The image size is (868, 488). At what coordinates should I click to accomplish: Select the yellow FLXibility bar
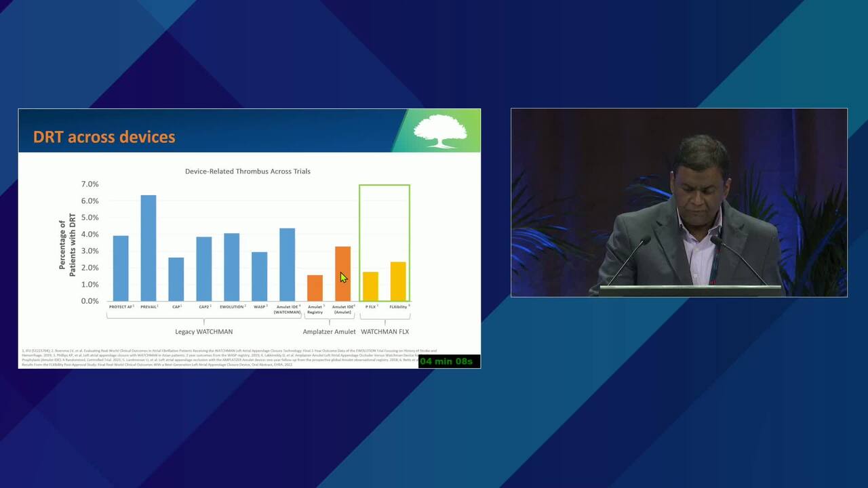click(398, 281)
